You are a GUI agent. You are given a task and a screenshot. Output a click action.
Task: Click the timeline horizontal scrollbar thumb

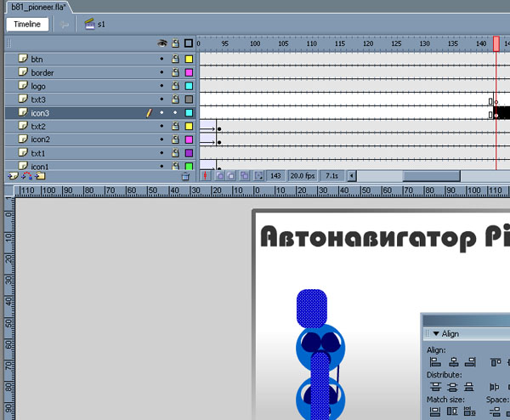[431, 176]
